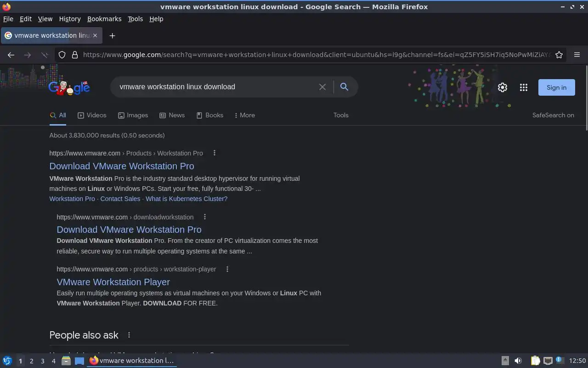Stop loading the page
Image resolution: width=588 pixels, height=368 pixels.
pos(45,55)
